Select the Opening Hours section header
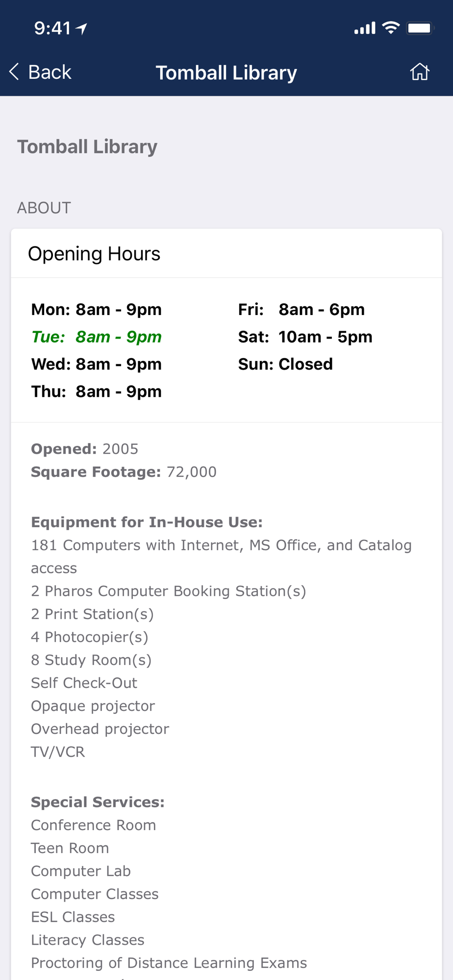The image size is (453, 980). [94, 254]
